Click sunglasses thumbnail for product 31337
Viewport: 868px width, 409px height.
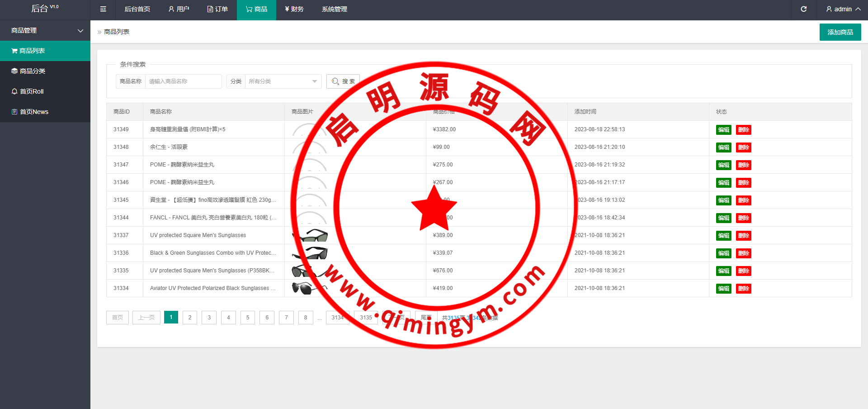pyautogui.click(x=310, y=235)
